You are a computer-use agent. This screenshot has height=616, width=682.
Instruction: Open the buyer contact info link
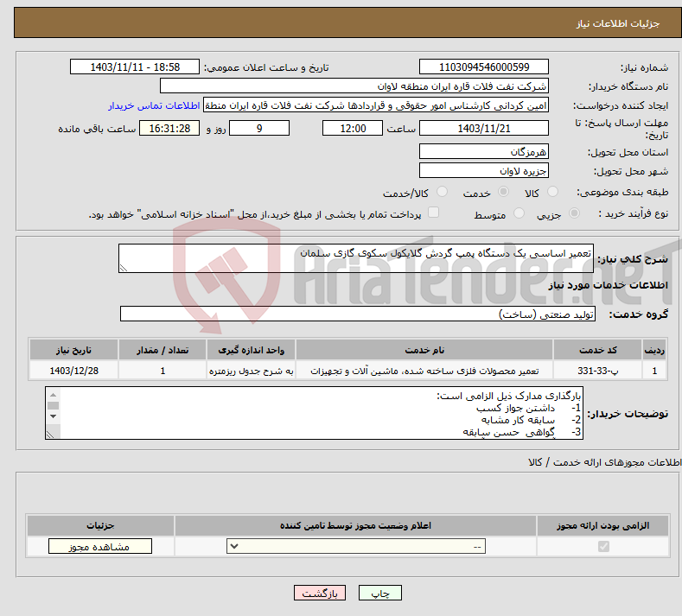tap(154, 105)
